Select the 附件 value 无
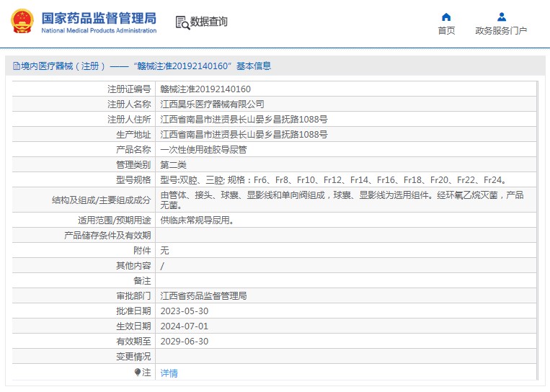Viewport: 550px width, 392px height. pos(164,250)
